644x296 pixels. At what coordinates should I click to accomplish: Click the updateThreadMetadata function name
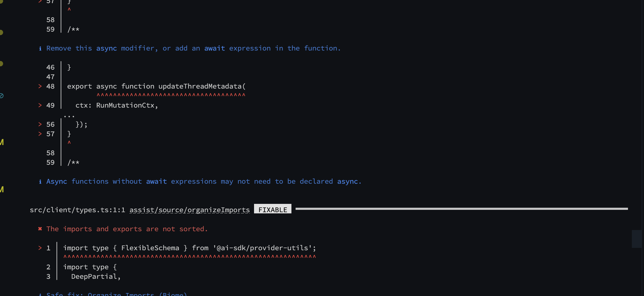(200, 86)
